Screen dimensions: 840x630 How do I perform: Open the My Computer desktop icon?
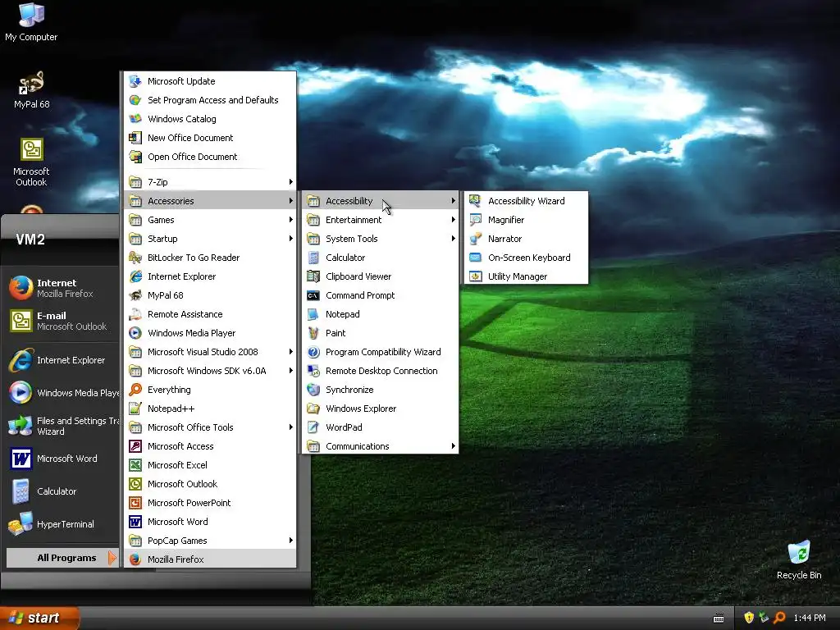[x=31, y=22]
